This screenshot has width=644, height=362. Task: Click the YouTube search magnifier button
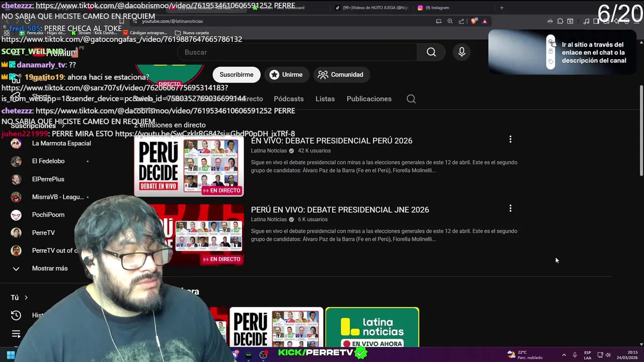(x=431, y=52)
